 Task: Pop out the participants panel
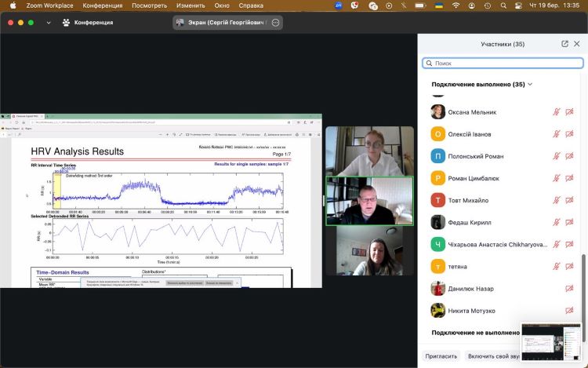point(564,44)
